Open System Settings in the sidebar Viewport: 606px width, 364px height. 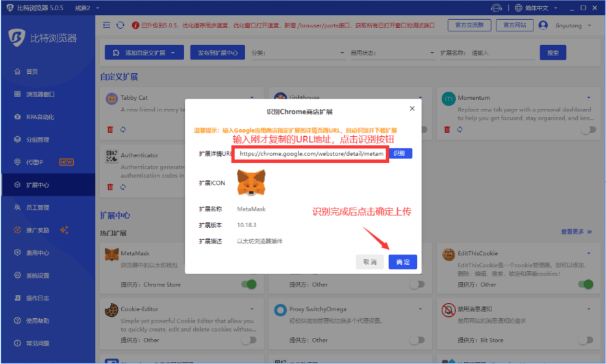coord(48,275)
